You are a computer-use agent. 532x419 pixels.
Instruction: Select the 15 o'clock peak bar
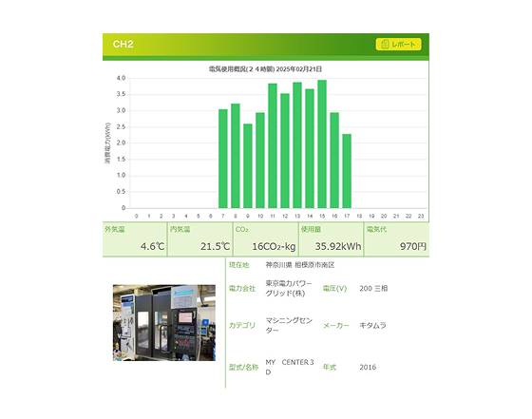tap(322, 143)
